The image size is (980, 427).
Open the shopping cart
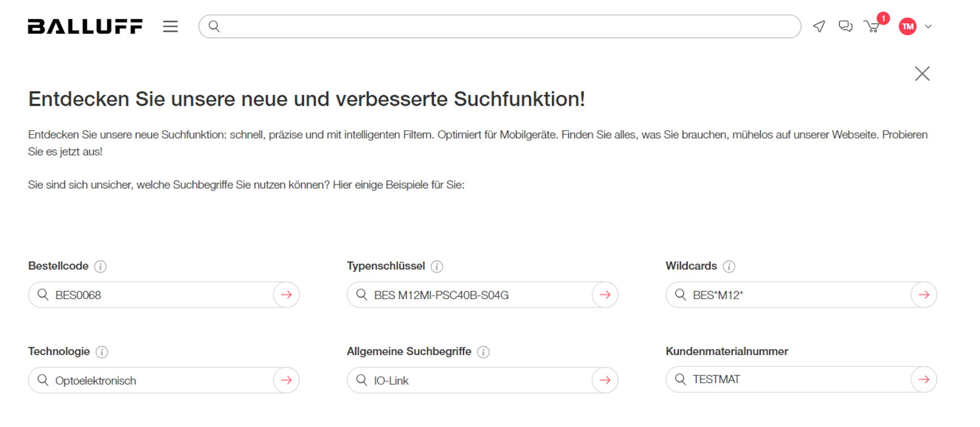coord(872,27)
